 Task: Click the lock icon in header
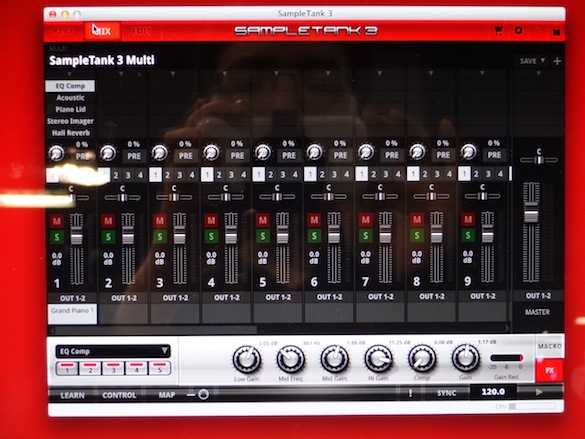coord(556,31)
